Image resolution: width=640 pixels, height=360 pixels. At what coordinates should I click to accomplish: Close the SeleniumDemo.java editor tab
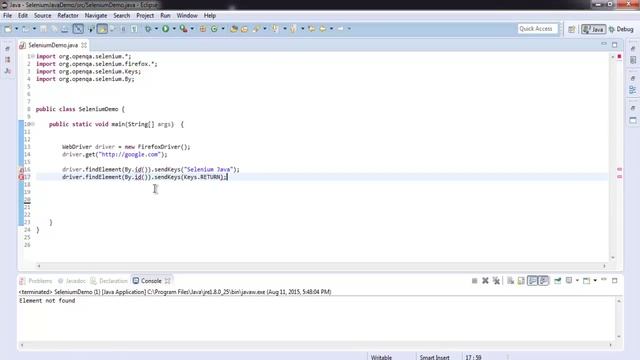point(84,45)
